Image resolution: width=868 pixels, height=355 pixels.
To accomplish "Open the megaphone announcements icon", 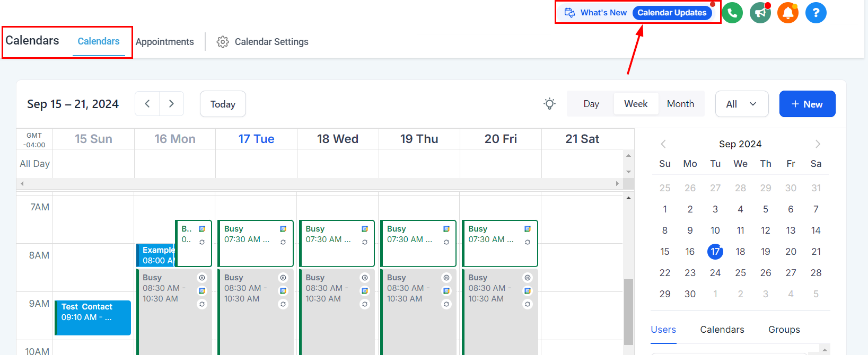I will pos(760,13).
